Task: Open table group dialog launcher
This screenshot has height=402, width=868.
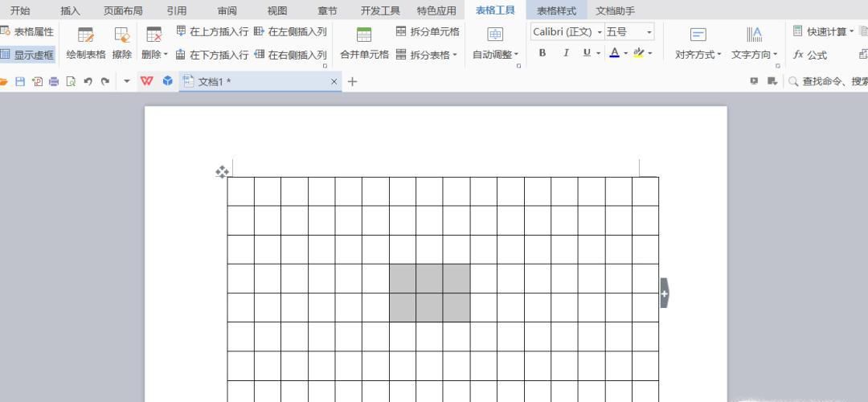Action: 325,66
